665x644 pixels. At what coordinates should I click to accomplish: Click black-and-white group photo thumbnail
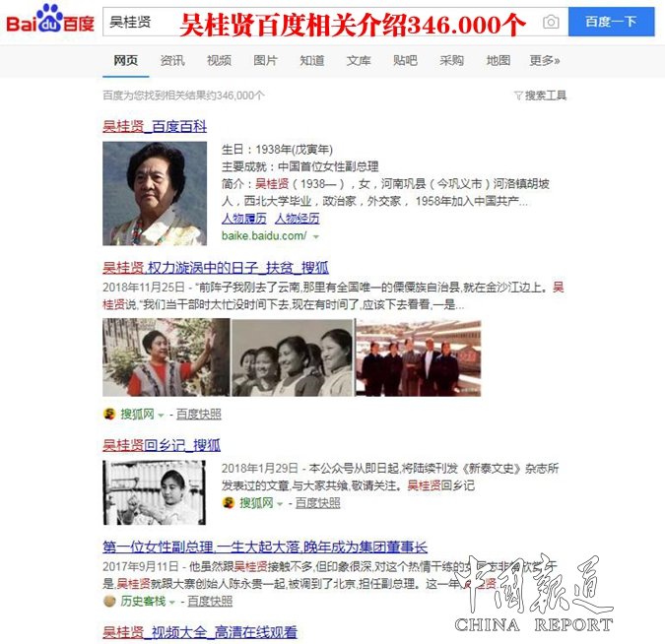click(293, 357)
